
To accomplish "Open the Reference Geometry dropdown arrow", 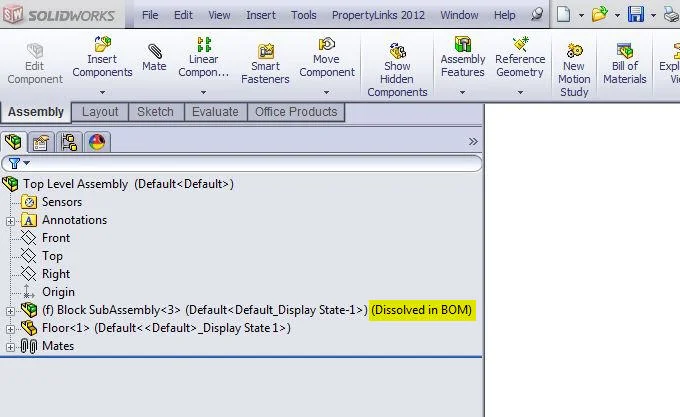I will [x=520, y=93].
